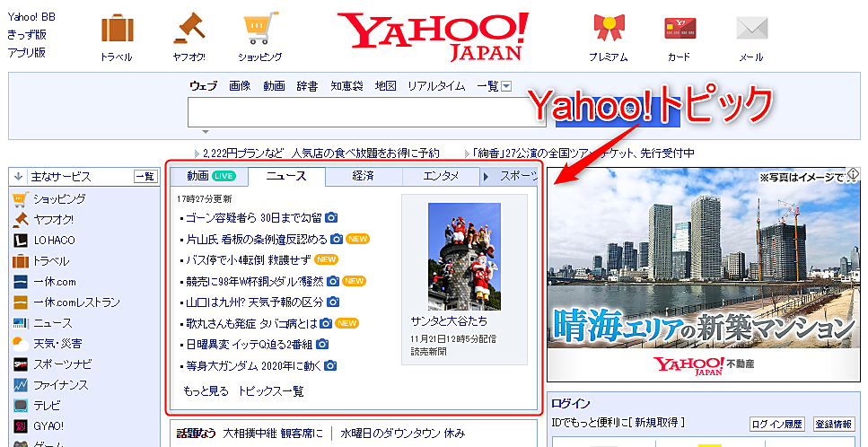The height and width of the screenshot is (447, 868).
Task: Select 画像 search category
Action: [x=240, y=86]
